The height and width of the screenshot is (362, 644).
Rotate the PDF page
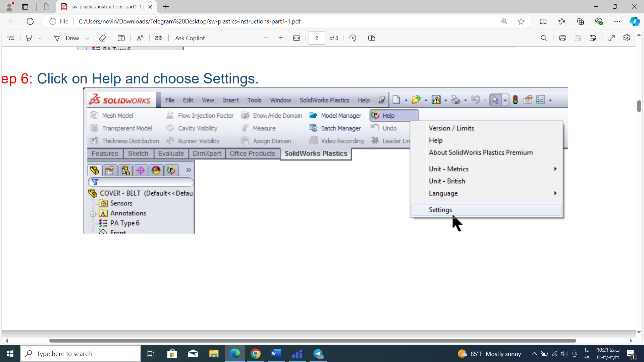pyautogui.click(x=353, y=38)
